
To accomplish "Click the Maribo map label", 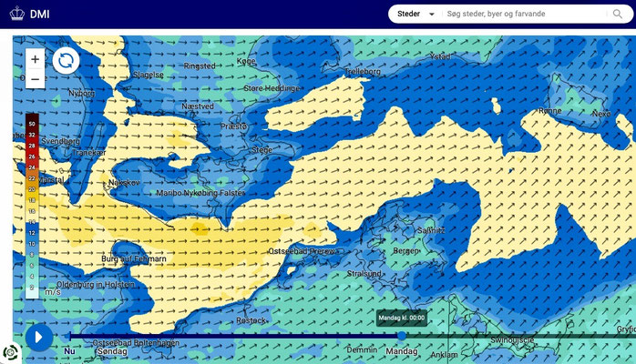I will click(x=169, y=193).
